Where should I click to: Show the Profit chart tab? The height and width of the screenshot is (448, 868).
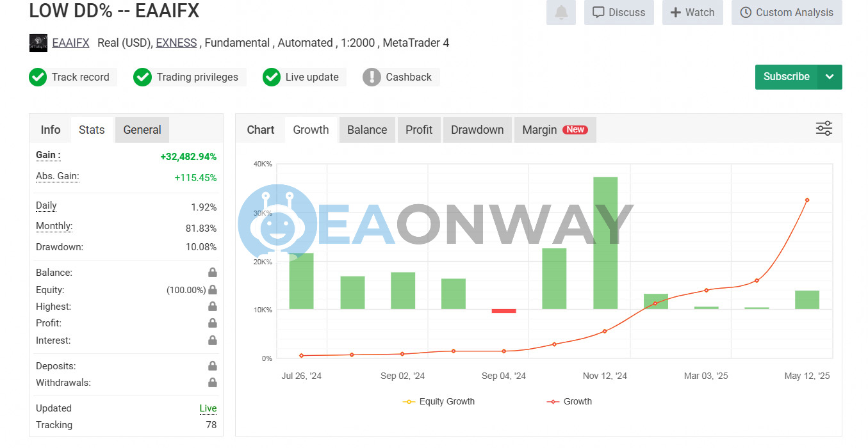click(419, 130)
